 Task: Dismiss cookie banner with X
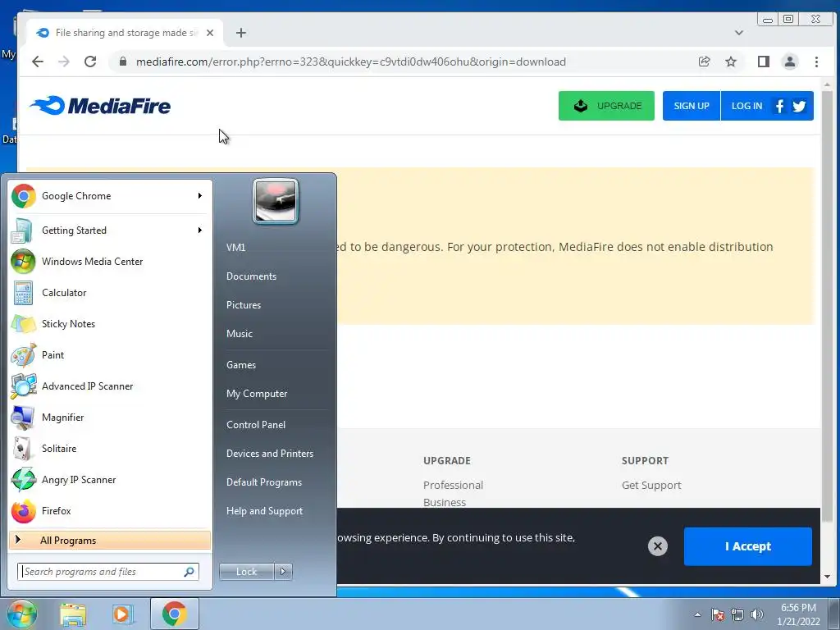[658, 546]
